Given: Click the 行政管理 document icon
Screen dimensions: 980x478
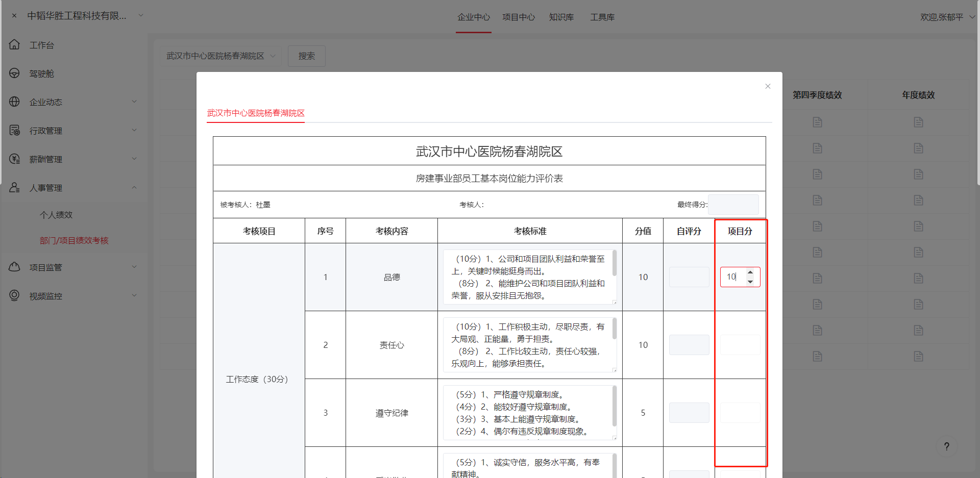Looking at the screenshot, I should pyautogui.click(x=14, y=130).
